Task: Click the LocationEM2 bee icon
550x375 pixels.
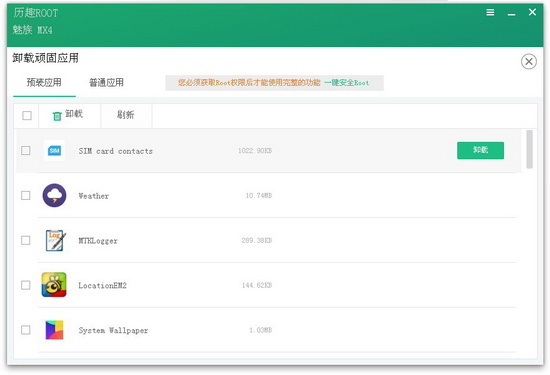Action: click(x=54, y=285)
